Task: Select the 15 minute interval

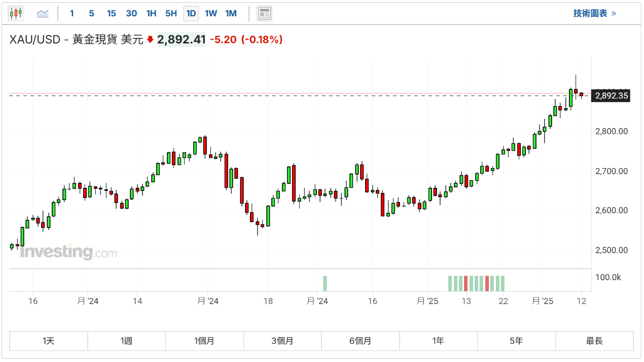Action: [x=112, y=13]
